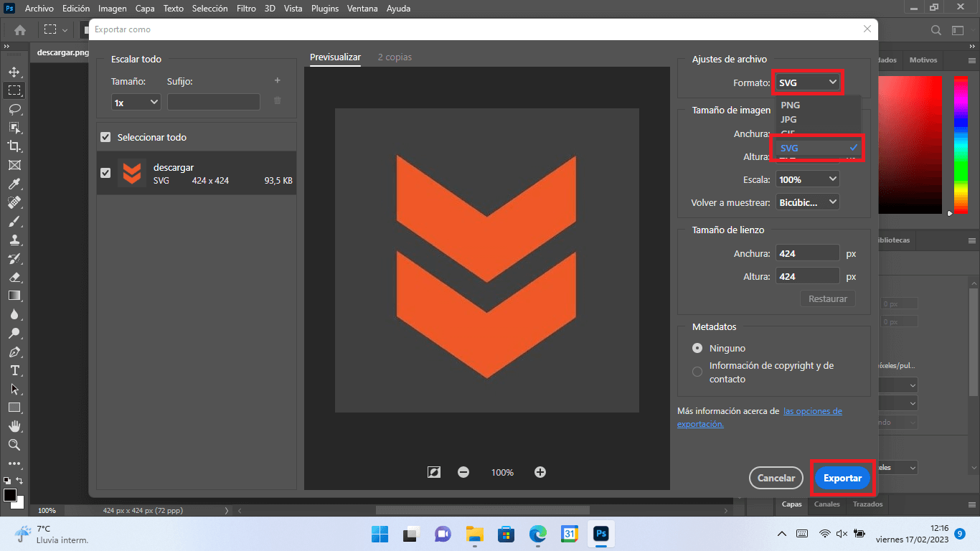Screen dimensions: 980x551
Task: Open the Formato dropdown
Action: pos(808,83)
